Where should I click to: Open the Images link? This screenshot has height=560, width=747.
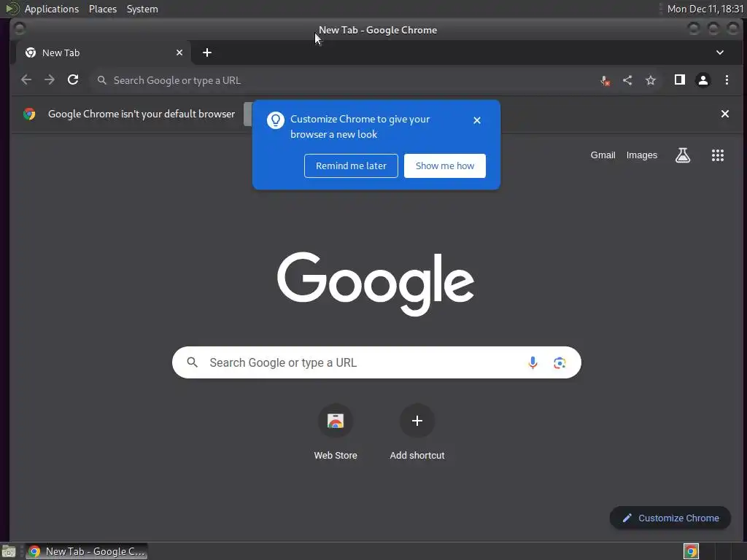(642, 155)
